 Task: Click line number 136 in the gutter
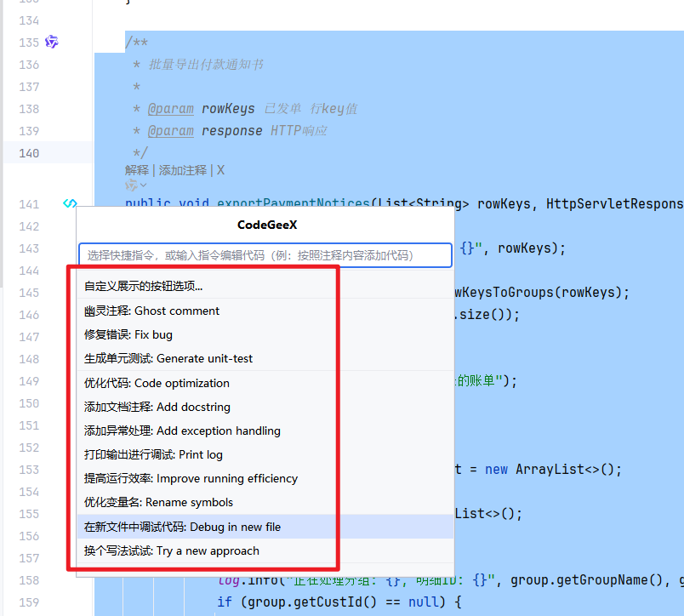point(29,65)
